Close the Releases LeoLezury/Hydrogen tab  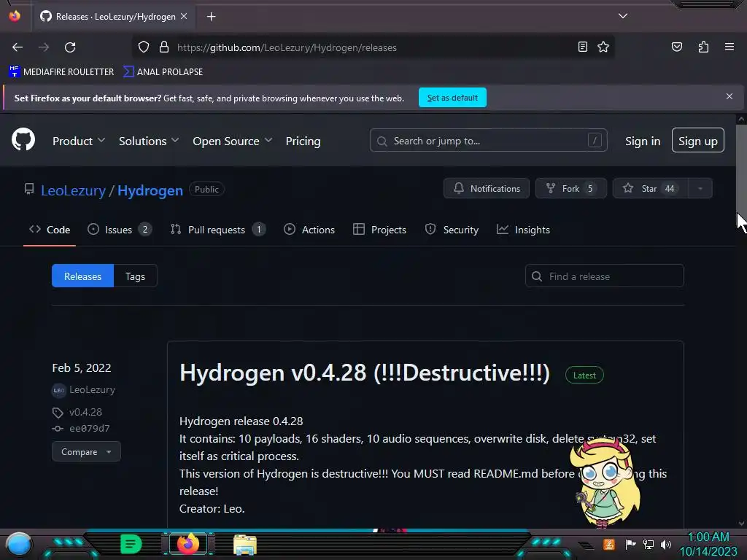[184, 16]
